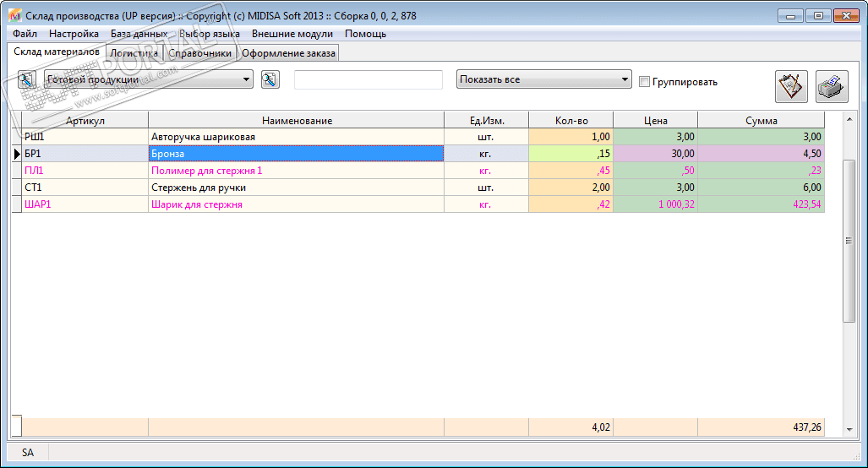
Task: Open the Выбор языка menu
Action: [x=210, y=34]
